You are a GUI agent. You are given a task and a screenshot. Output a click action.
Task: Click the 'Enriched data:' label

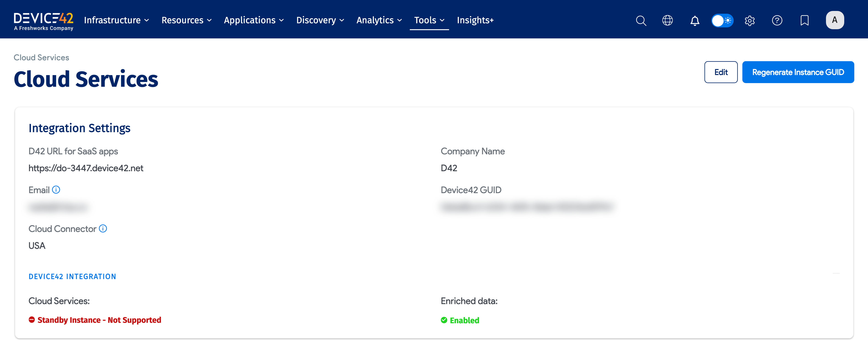469,301
